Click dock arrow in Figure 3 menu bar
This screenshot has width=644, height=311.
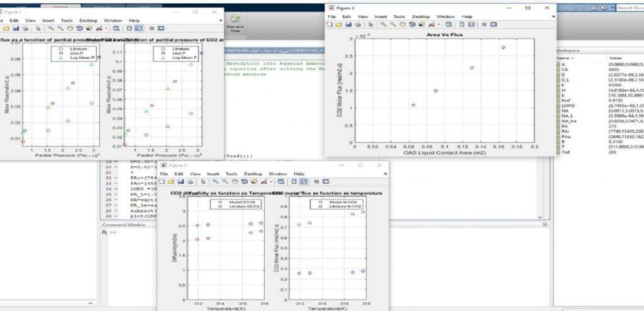click(x=553, y=16)
